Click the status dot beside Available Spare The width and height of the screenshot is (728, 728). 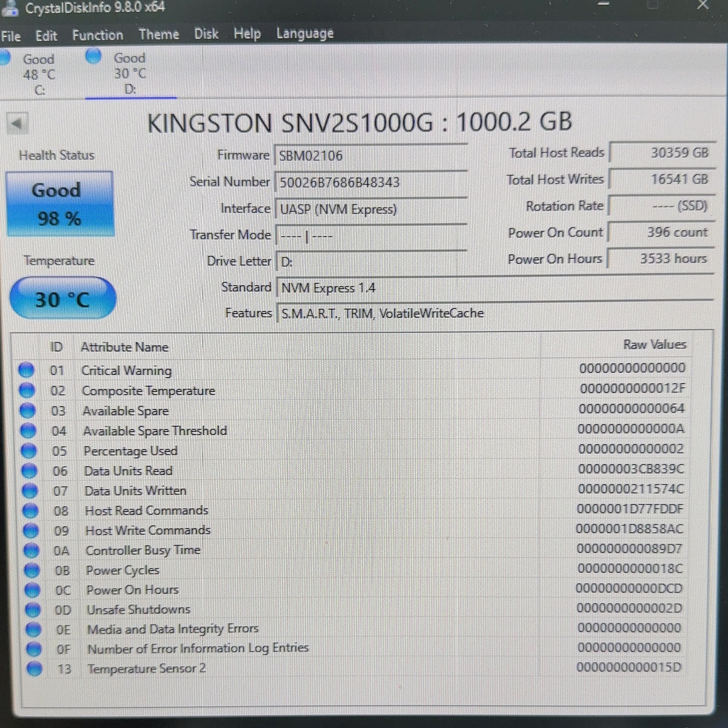(27, 411)
